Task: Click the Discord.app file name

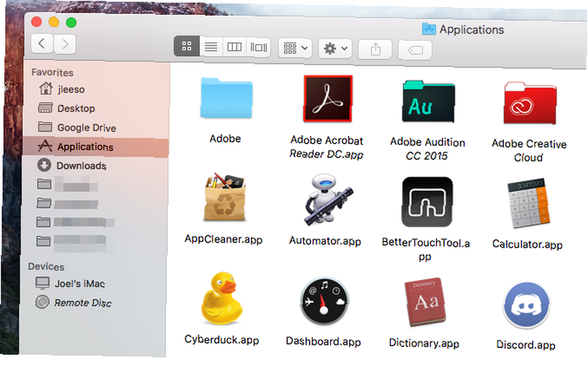Action: point(526,345)
